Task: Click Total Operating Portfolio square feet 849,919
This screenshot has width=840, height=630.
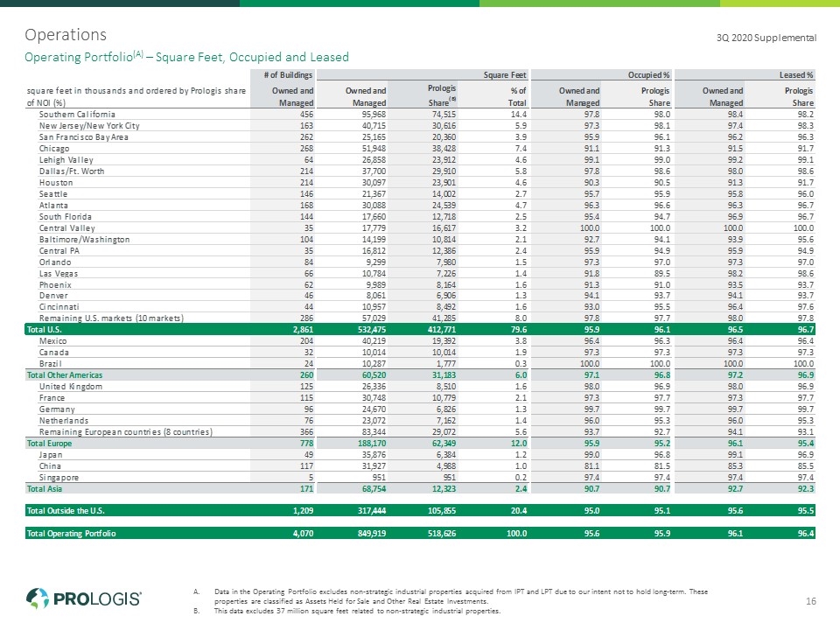Action: tap(372, 534)
